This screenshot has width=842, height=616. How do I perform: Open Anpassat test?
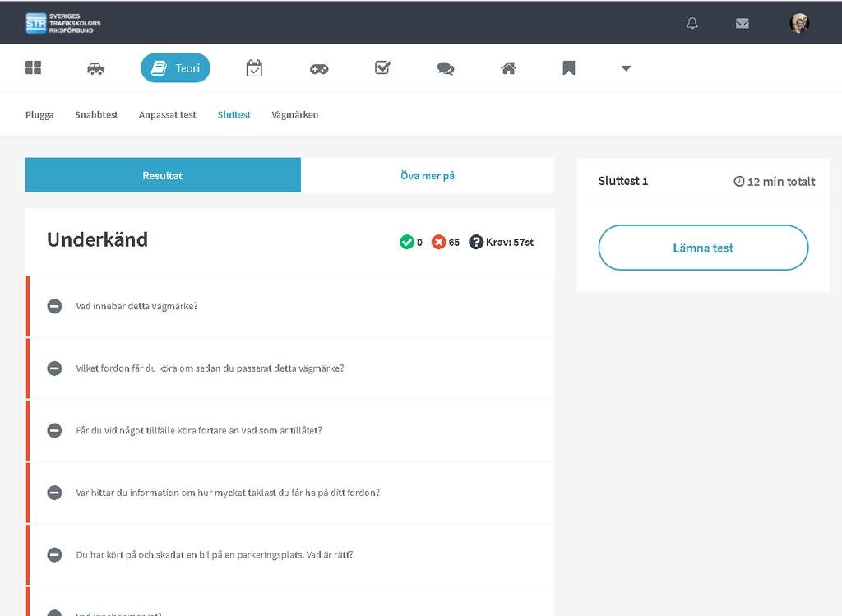(168, 115)
